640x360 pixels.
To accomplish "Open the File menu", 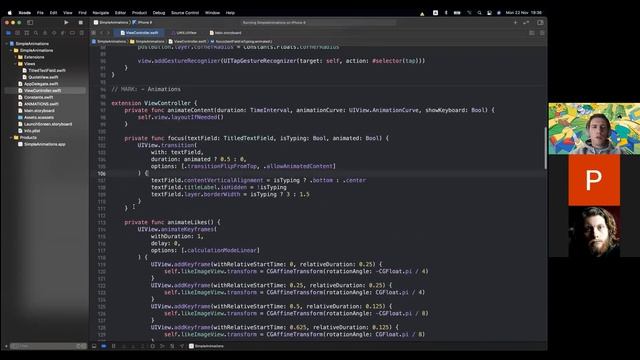I will pyautogui.click(x=40, y=13).
